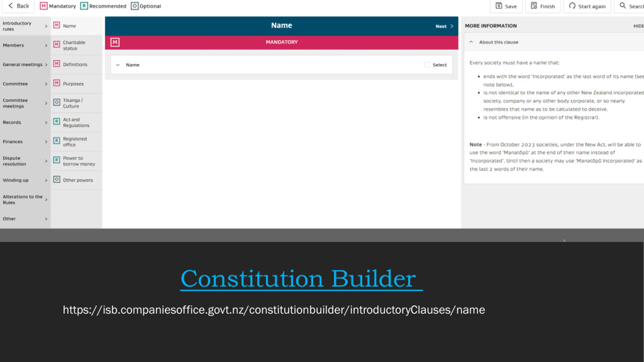Open the Purposes clause
The height and width of the screenshot is (362, 644).
point(76,84)
